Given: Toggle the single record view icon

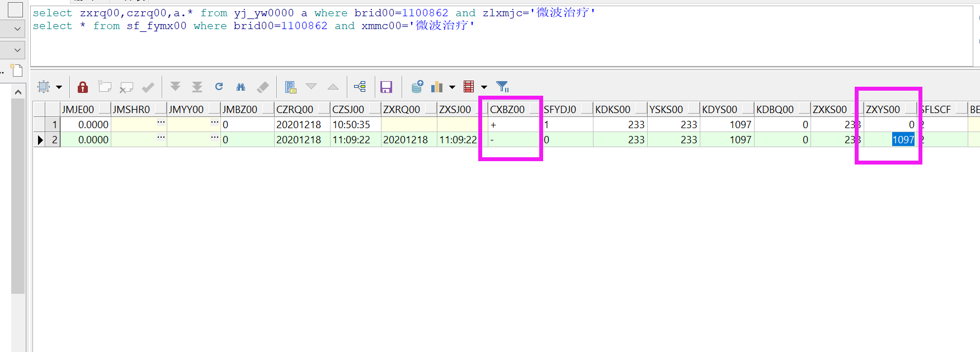Looking at the screenshot, I should pyautogui.click(x=290, y=87).
